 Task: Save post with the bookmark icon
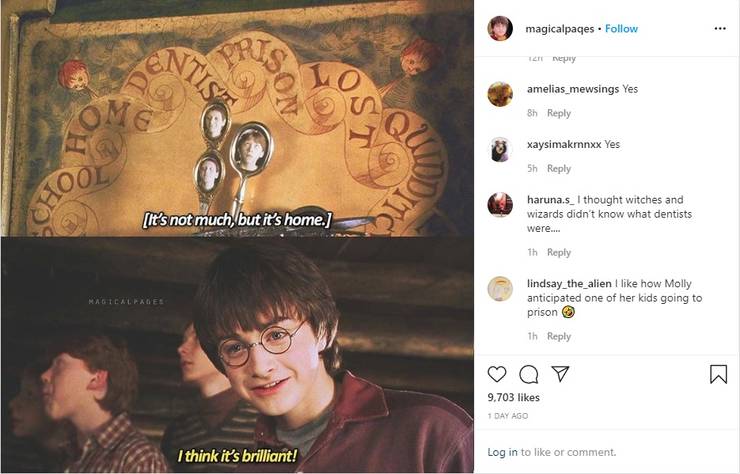pyautogui.click(x=718, y=374)
